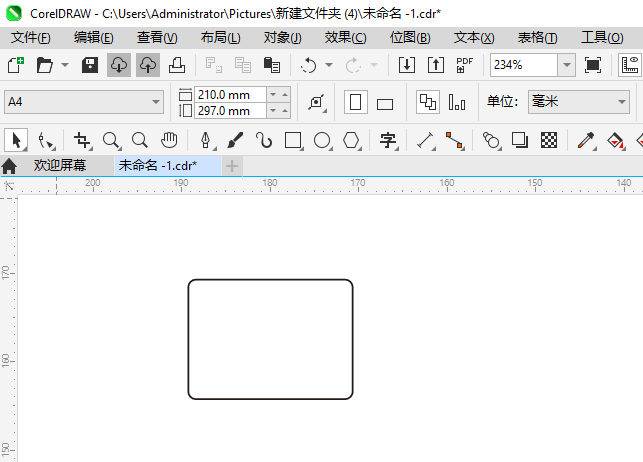This screenshot has height=462, width=643.
Task: Open the 布局(L) menu
Action: coord(221,38)
